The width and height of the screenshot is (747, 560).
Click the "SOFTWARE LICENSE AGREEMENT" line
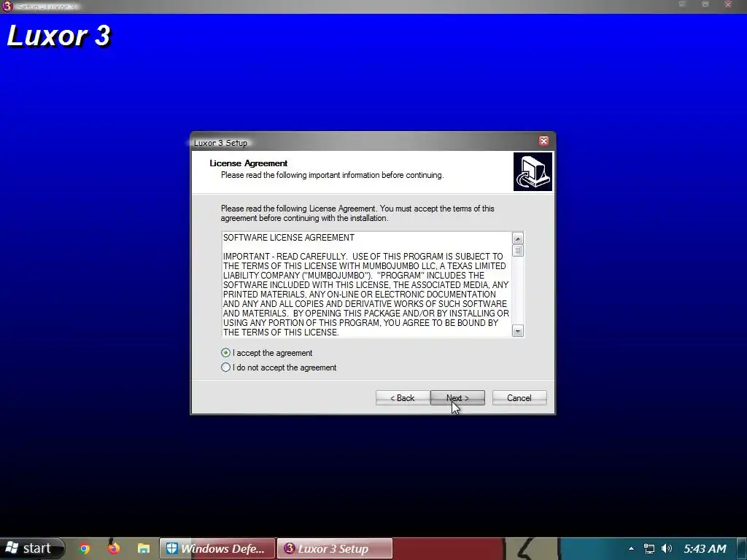289,238
